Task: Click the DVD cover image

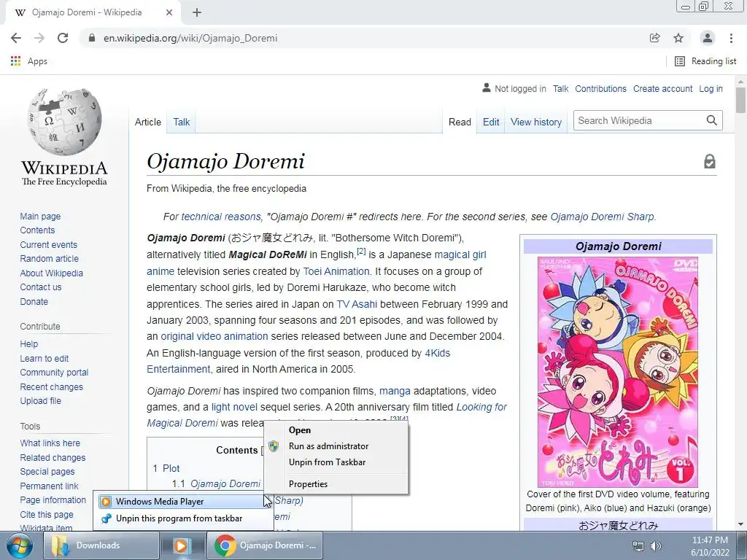Action: point(618,372)
